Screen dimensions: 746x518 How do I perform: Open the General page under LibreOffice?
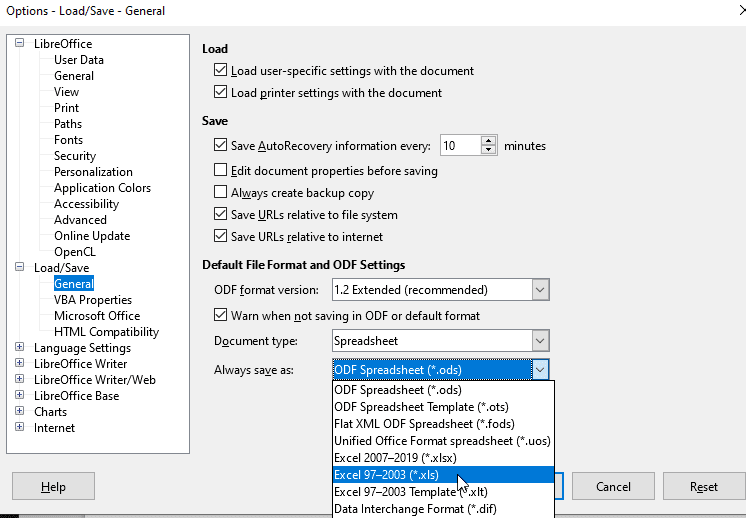tap(74, 76)
